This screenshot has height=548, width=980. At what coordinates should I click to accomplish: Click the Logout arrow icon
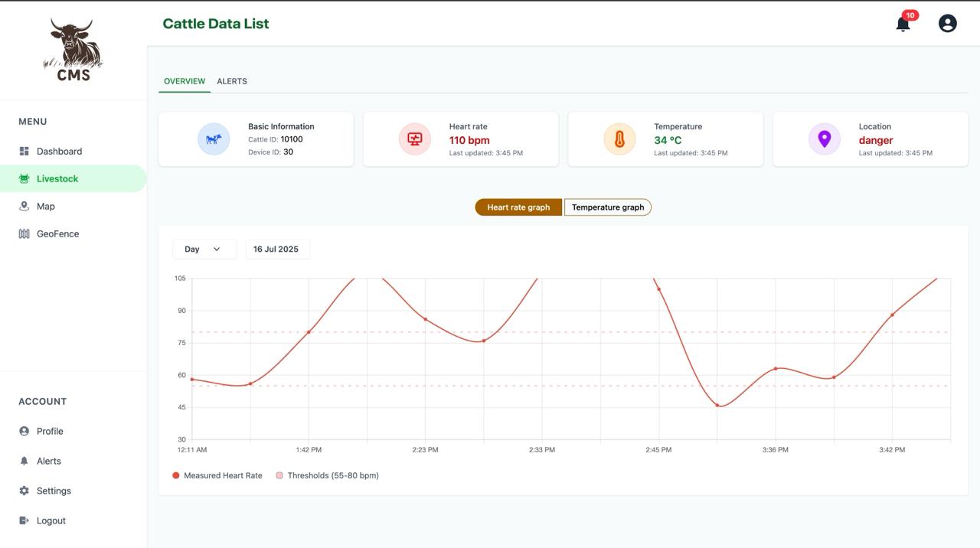coord(24,521)
